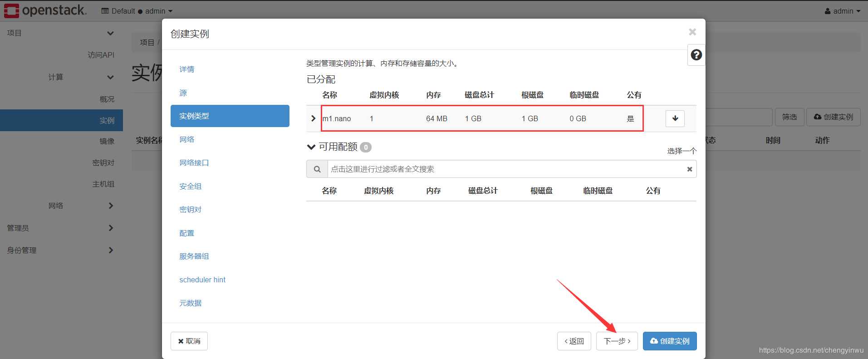Expand the m1.nano row details chevron
This screenshot has width=868, height=359.
coord(313,118)
